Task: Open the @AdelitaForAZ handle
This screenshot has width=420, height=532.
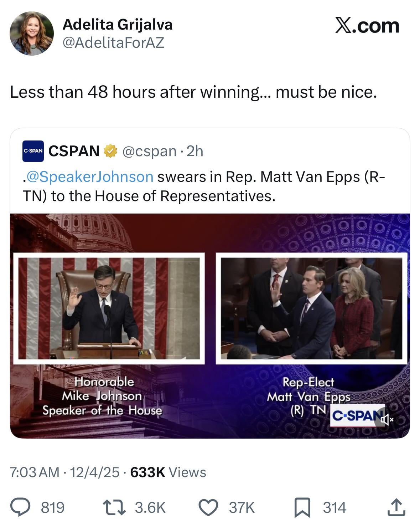Action: 113,43
